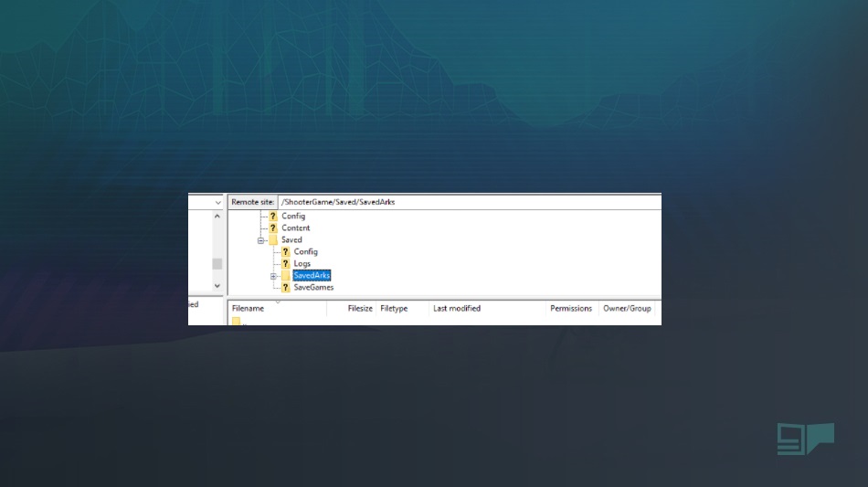Click the left pane scrollbar thumb
This screenshot has height=487, width=868.
(x=217, y=263)
